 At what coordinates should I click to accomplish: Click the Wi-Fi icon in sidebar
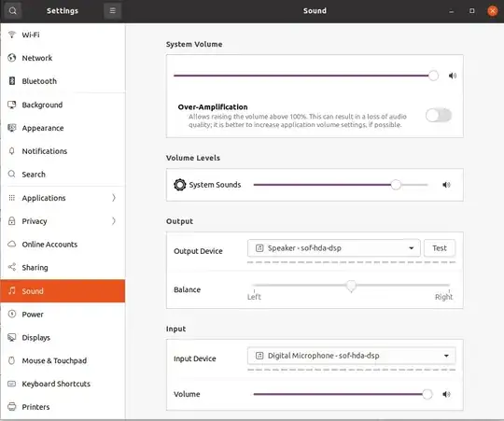[12, 35]
